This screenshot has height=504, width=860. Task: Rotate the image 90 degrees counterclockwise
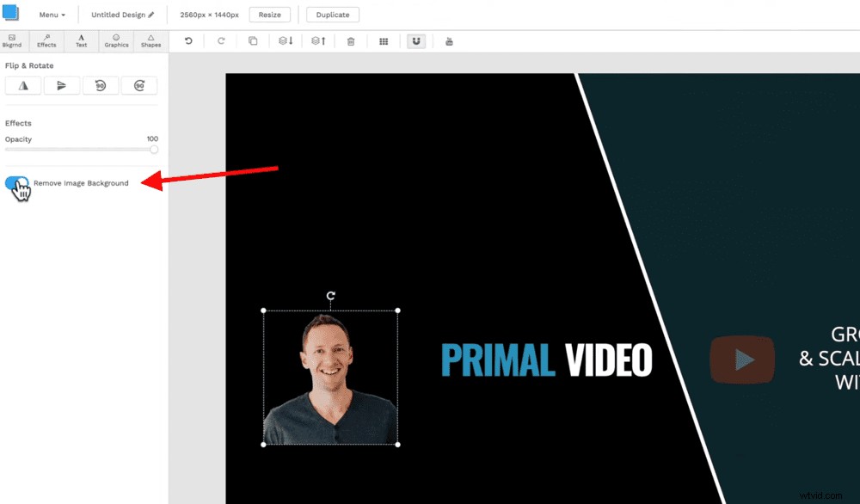[x=101, y=85]
